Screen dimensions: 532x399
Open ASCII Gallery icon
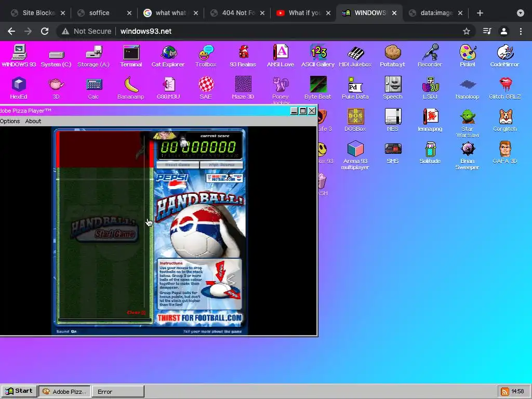click(318, 56)
